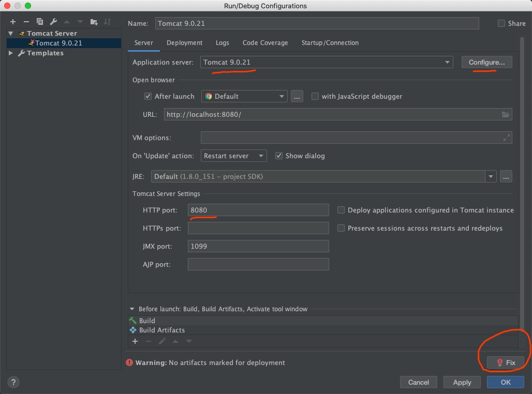Viewport: 532px width, 394px height.
Task: Browse for JRE with ellipsis button
Action: coord(506,176)
